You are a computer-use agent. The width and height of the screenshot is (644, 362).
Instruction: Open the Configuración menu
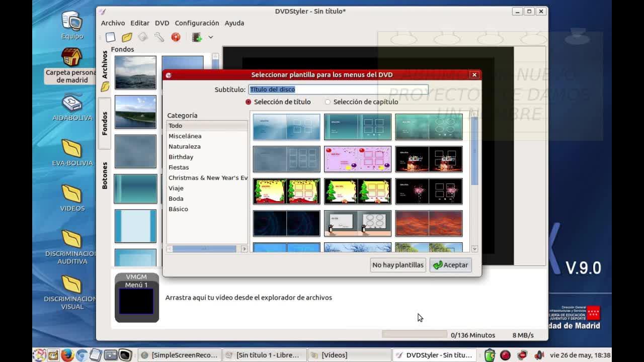click(x=197, y=23)
